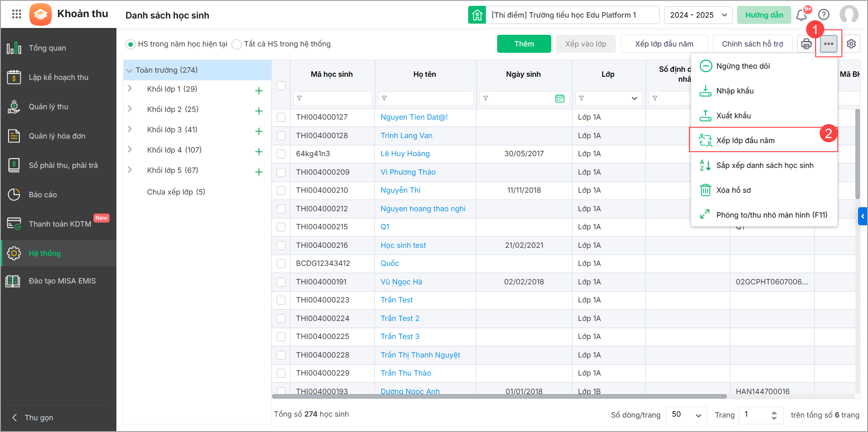Open the user avatar profile icon
The width and height of the screenshot is (868, 432).
tap(849, 15)
